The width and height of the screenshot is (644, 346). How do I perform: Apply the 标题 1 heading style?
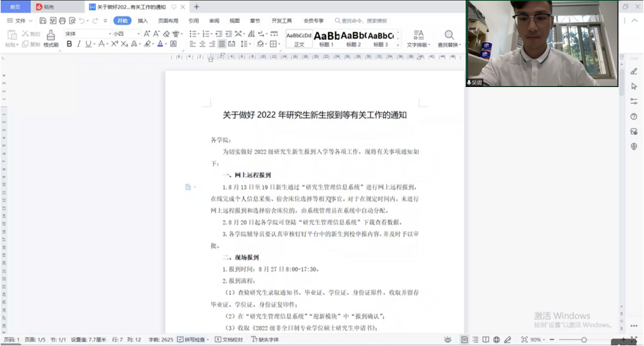click(x=326, y=38)
